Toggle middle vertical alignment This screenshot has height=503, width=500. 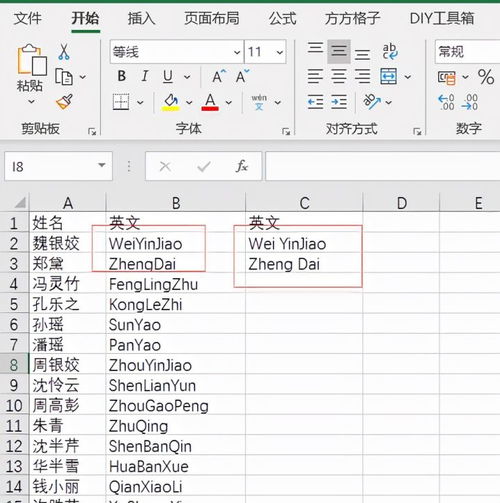coord(339,51)
